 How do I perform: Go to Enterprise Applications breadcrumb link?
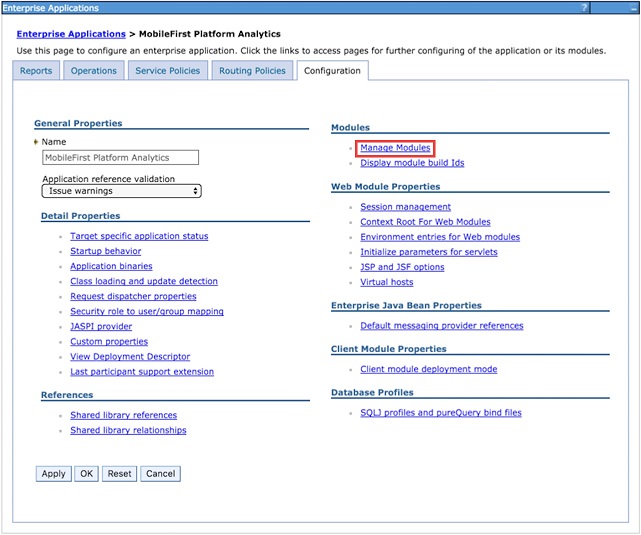[x=71, y=34]
